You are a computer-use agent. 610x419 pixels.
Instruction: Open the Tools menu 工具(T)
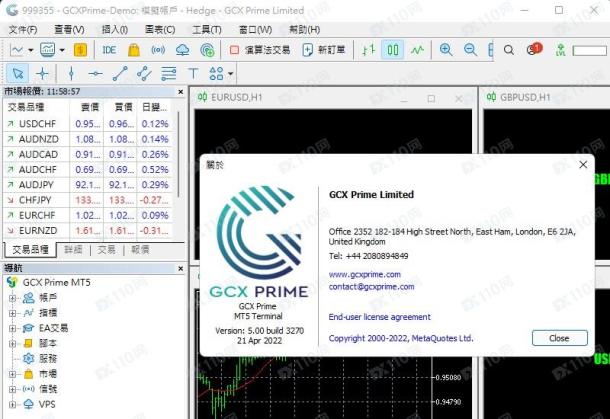tap(207, 30)
